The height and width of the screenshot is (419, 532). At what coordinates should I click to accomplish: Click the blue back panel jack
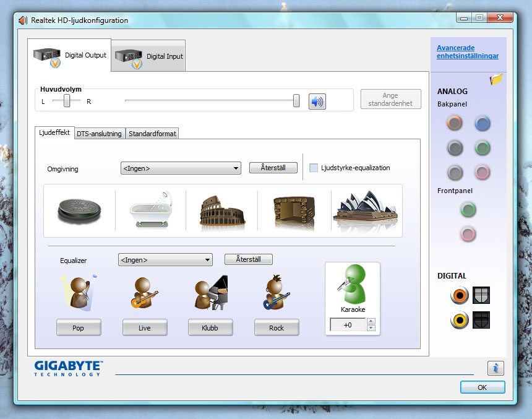coord(482,123)
